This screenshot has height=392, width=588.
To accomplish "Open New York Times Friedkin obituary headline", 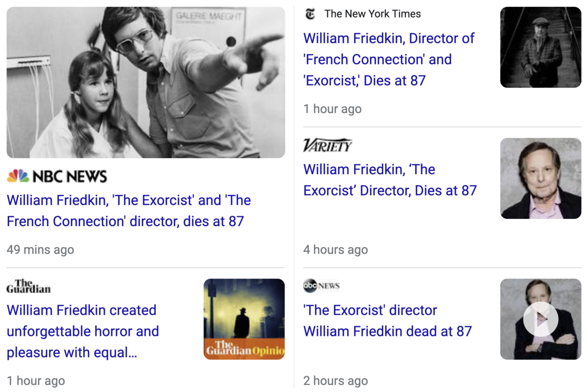I will point(389,59).
